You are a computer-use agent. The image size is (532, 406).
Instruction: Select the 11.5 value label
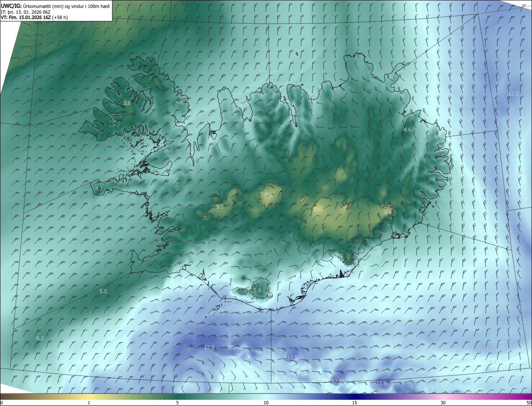click(482, 349)
